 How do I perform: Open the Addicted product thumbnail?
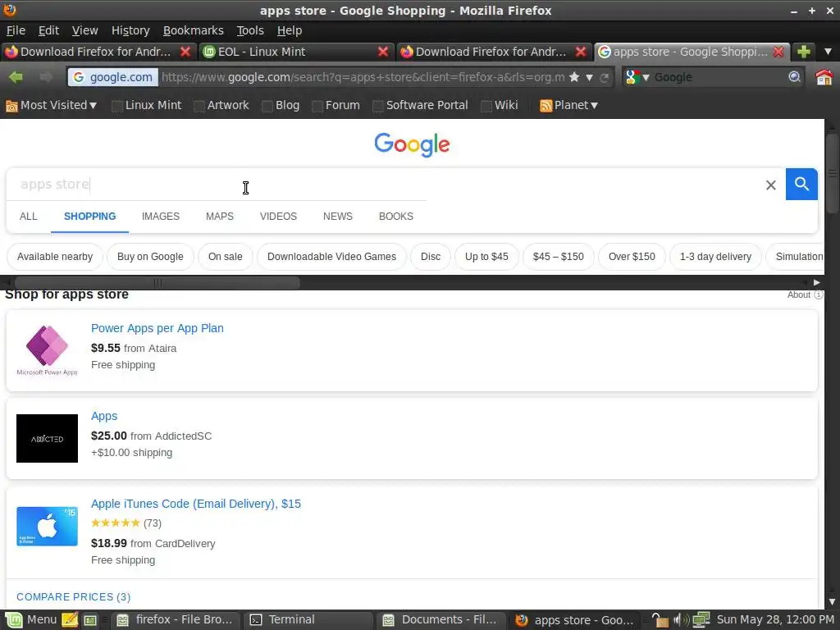pos(47,438)
